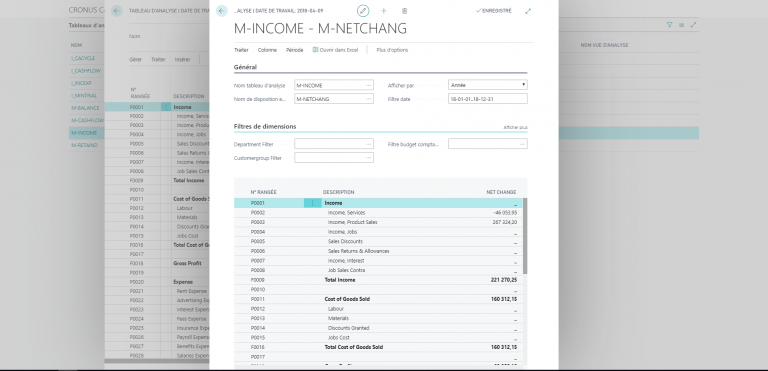
Task: Open the Colonne menu
Action: pyautogui.click(x=267, y=50)
